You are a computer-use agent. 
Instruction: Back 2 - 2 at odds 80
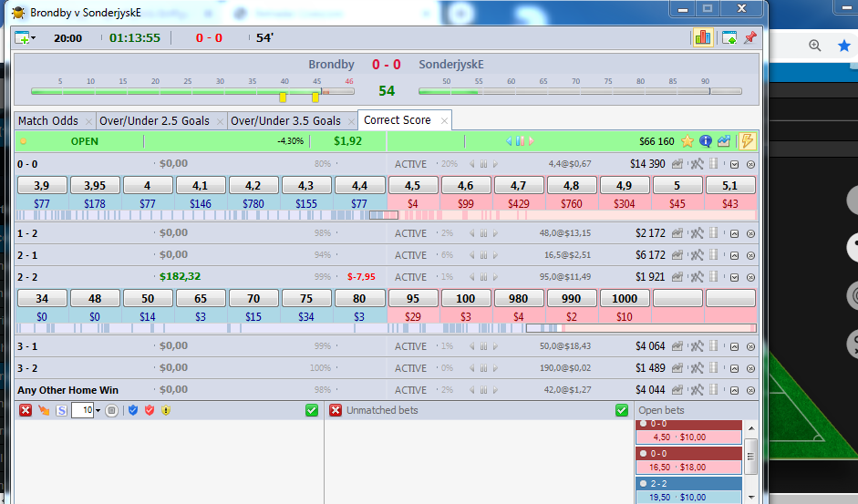359,298
